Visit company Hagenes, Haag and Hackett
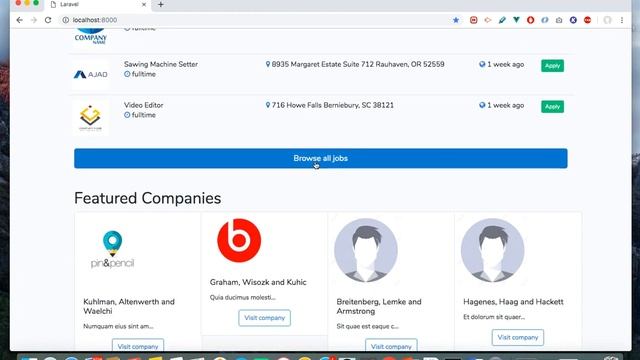The width and height of the screenshot is (640, 360). pos(518,338)
